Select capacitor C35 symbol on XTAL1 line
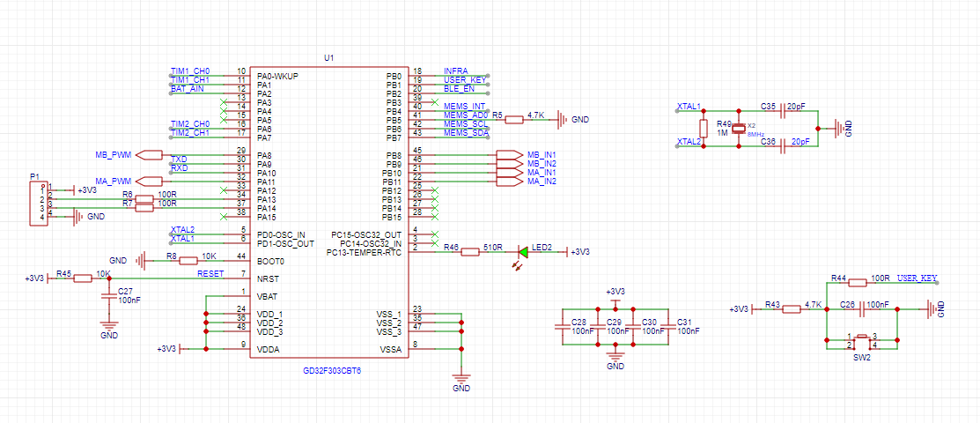Image resolution: width=980 pixels, height=423 pixels. (x=783, y=111)
